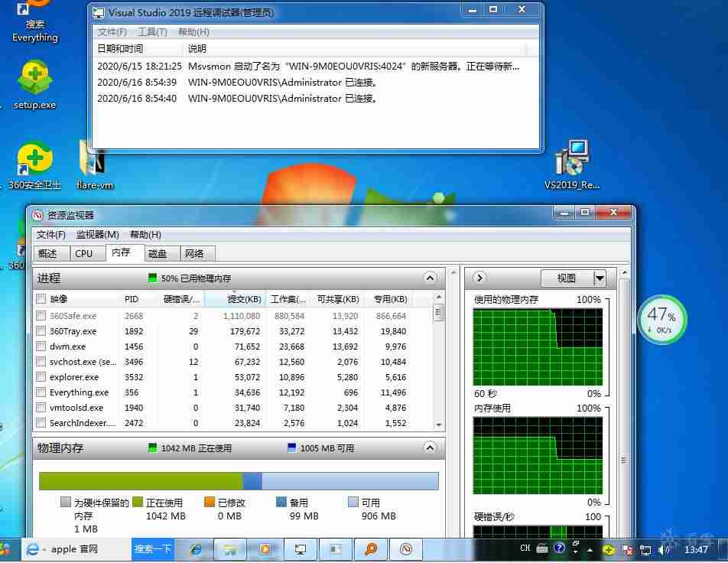Viewport: 728px width, 563px height.
Task: Click the app taskbar button left of magnifier
Action: pos(336,549)
